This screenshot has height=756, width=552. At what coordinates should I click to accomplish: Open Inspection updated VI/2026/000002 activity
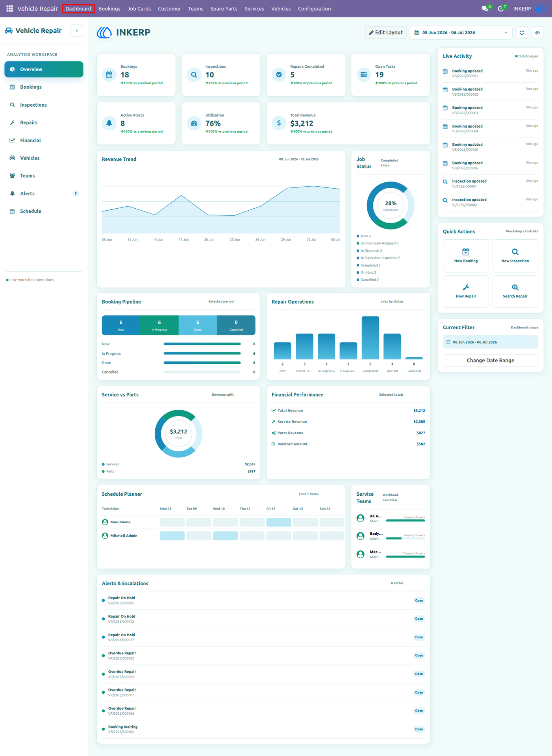pos(491,202)
